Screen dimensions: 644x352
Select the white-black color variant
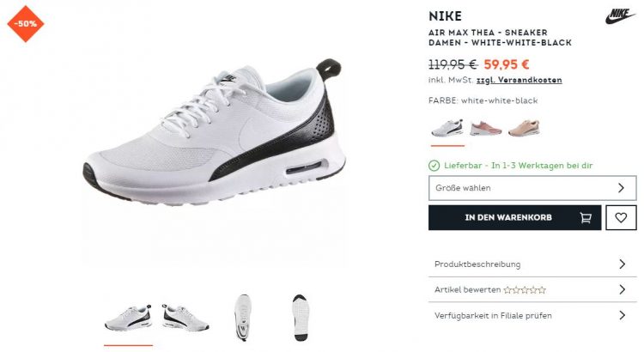click(x=447, y=129)
